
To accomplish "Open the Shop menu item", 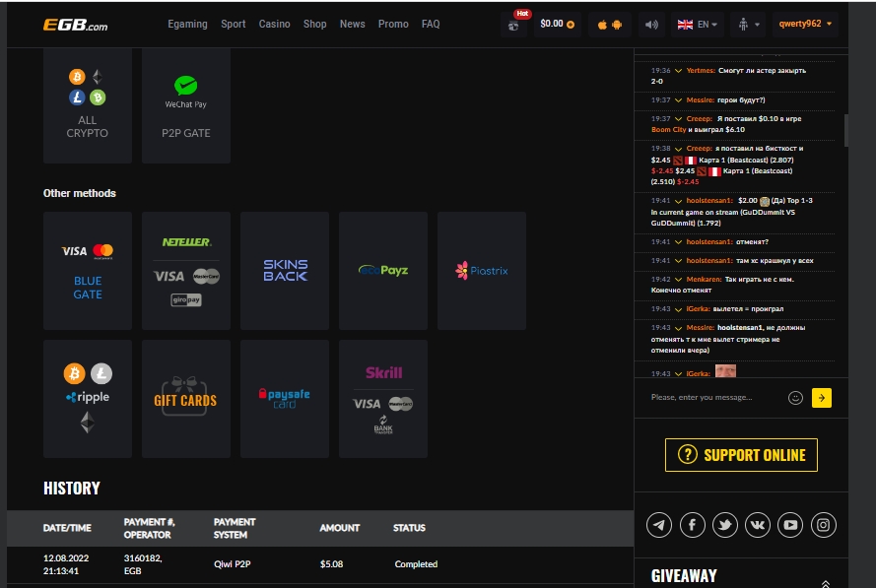I will [x=314, y=24].
